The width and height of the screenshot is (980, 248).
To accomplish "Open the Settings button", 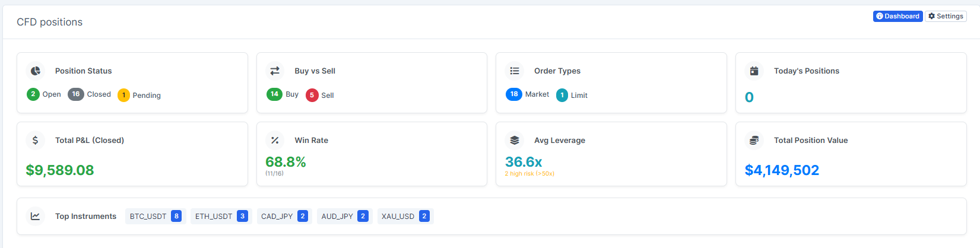I will click(946, 16).
